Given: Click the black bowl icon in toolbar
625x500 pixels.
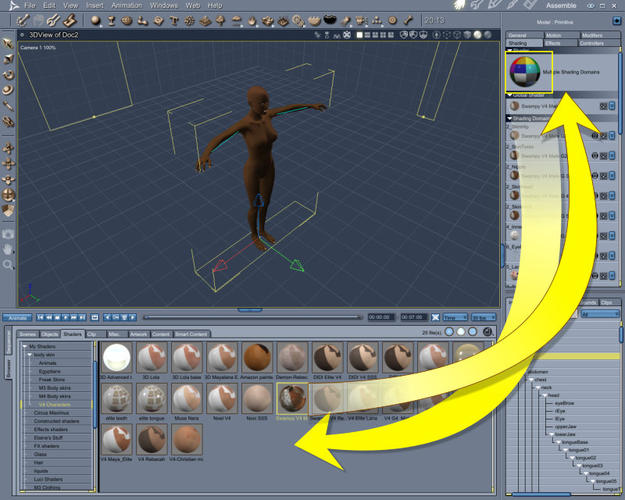Looking at the screenshot, I should click(330, 19).
